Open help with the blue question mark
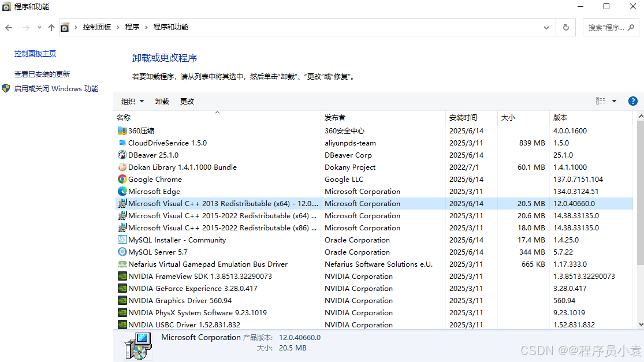 click(x=633, y=101)
